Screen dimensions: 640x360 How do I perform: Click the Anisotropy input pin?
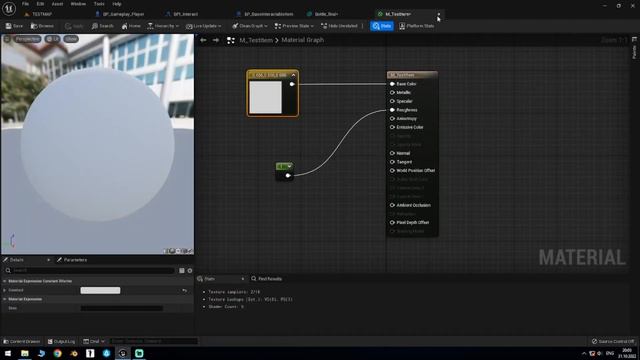[392, 118]
